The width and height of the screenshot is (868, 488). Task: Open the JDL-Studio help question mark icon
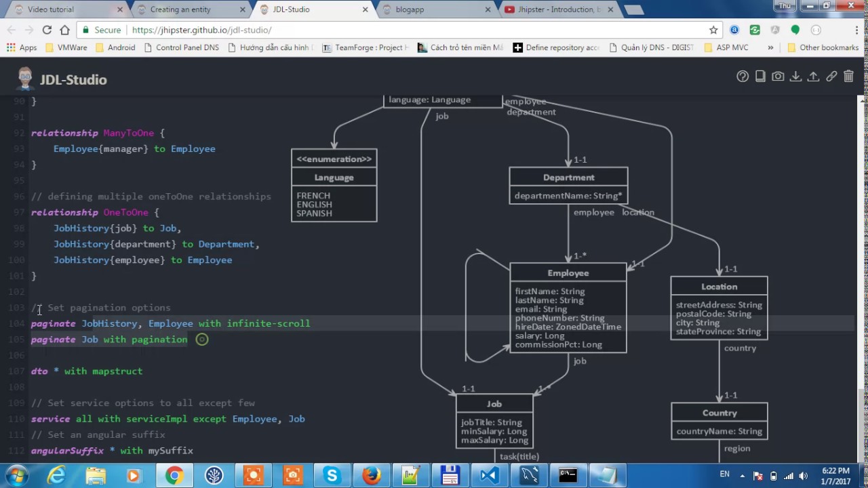pyautogui.click(x=743, y=77)
